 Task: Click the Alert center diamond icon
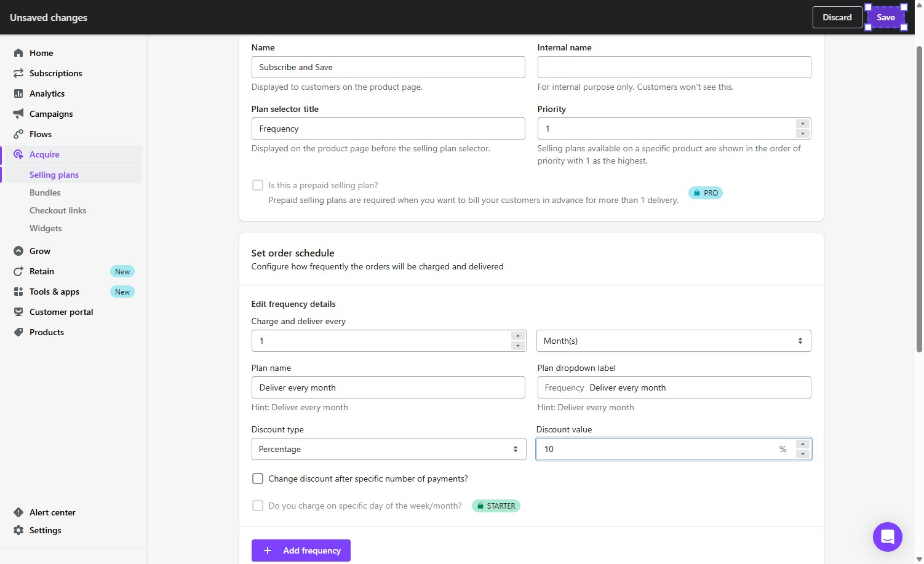18,512
